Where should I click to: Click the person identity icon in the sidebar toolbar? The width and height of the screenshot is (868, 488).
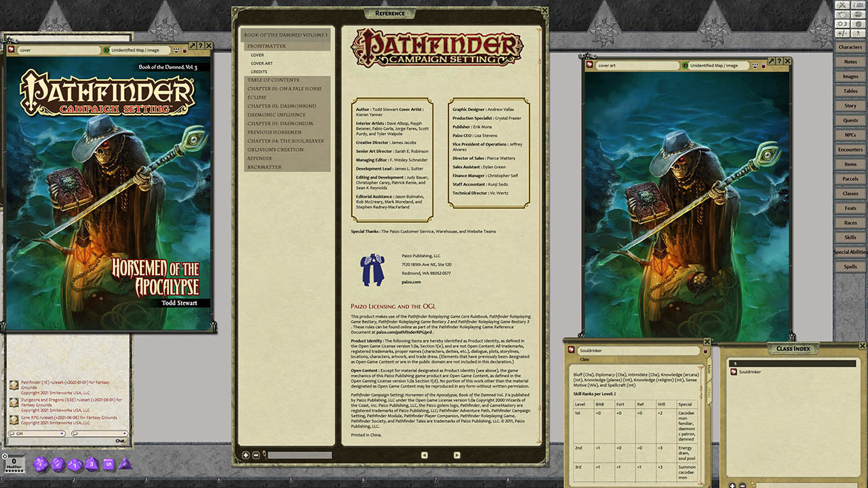pyautogui.click(x=859, y=33)
